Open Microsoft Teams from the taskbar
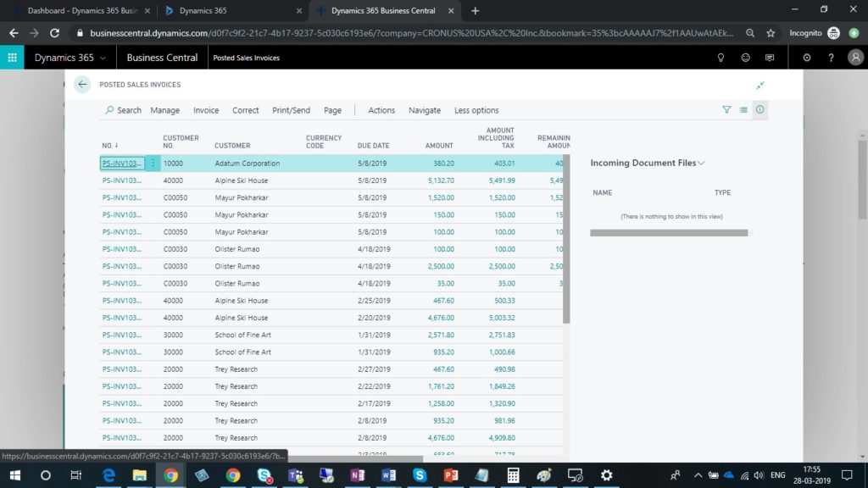The height and width of the screenshot is (488, 868). click(x=296, y=475)
